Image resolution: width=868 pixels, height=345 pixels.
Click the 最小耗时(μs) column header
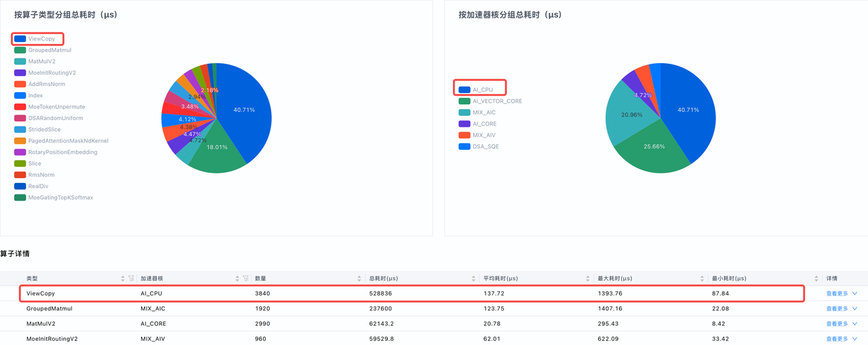tap(729, 279)
